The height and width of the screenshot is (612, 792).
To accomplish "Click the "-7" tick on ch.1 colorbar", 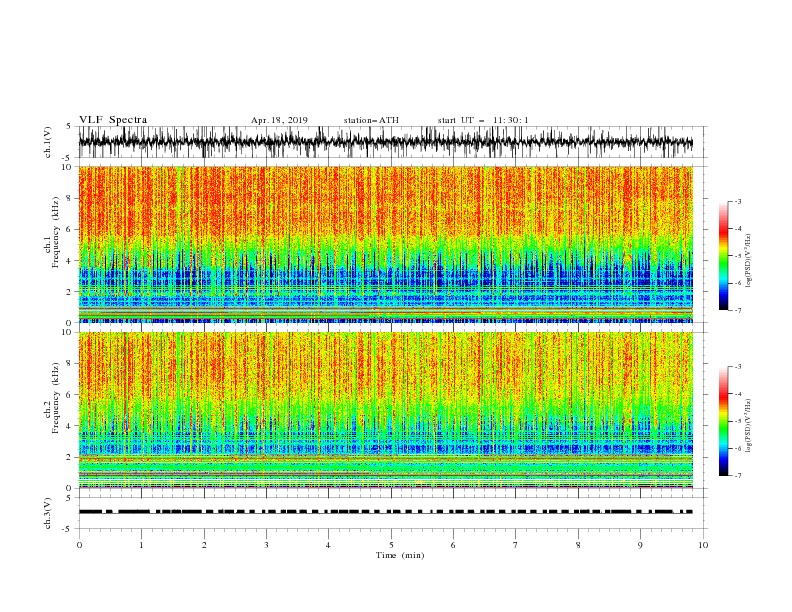I will pos(738,310).
